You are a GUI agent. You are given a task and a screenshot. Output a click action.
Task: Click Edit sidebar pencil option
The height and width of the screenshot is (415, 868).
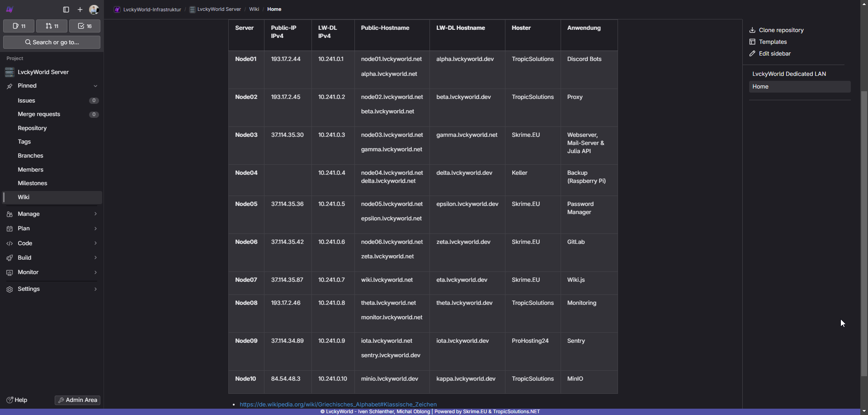pos(774,54)
